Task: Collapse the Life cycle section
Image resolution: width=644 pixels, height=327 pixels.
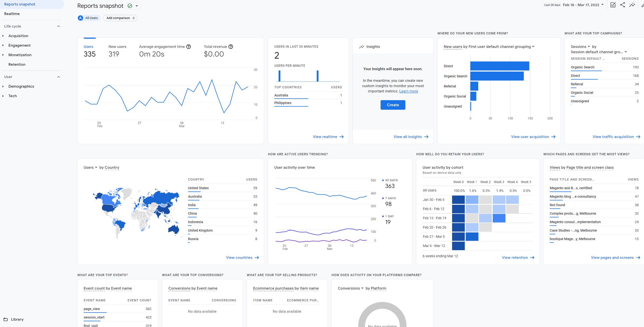Action: coord(59,26)
